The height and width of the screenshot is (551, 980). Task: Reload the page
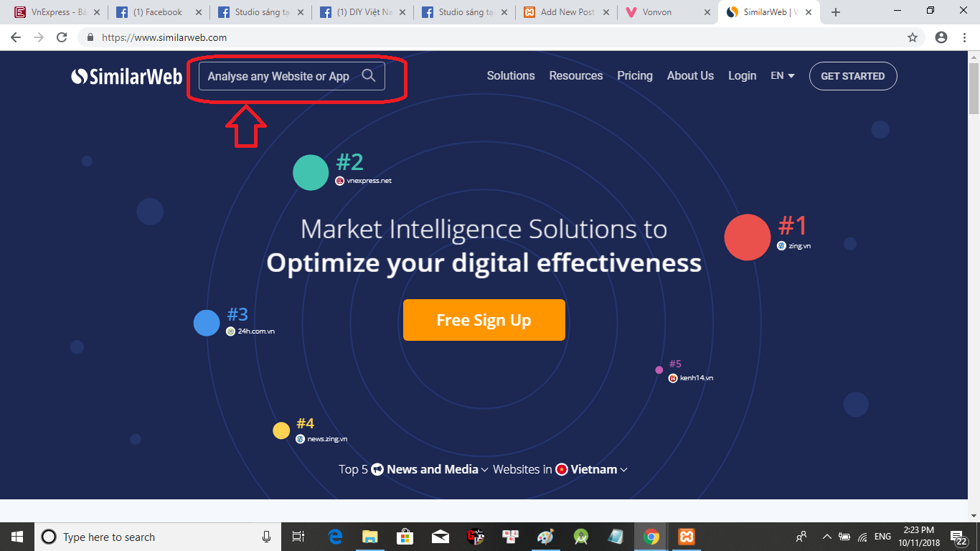pos(62,37)
